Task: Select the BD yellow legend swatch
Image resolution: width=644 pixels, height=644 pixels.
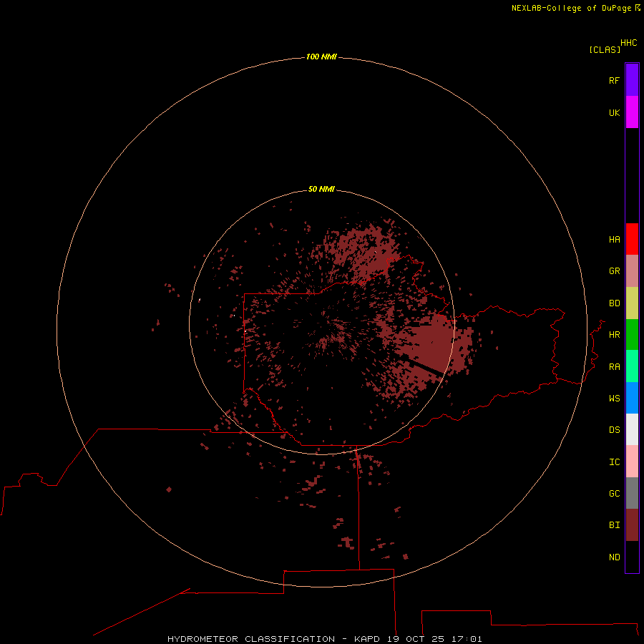Action: [632, 303]
